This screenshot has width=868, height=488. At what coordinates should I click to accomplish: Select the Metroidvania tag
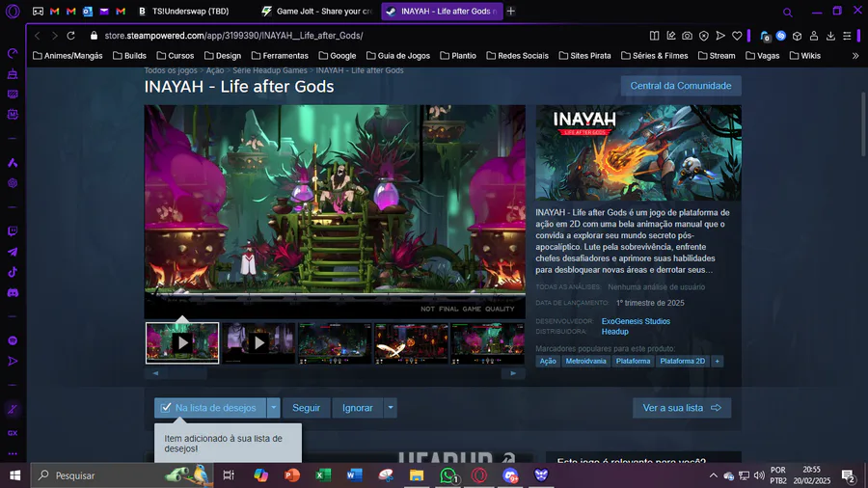point(585,361)
